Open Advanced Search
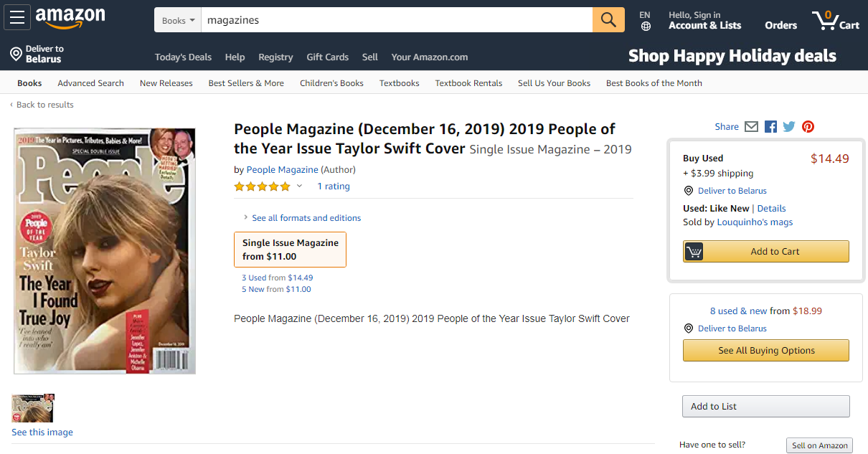The width and height of the screenshot is (868, 454). point(90,83)
